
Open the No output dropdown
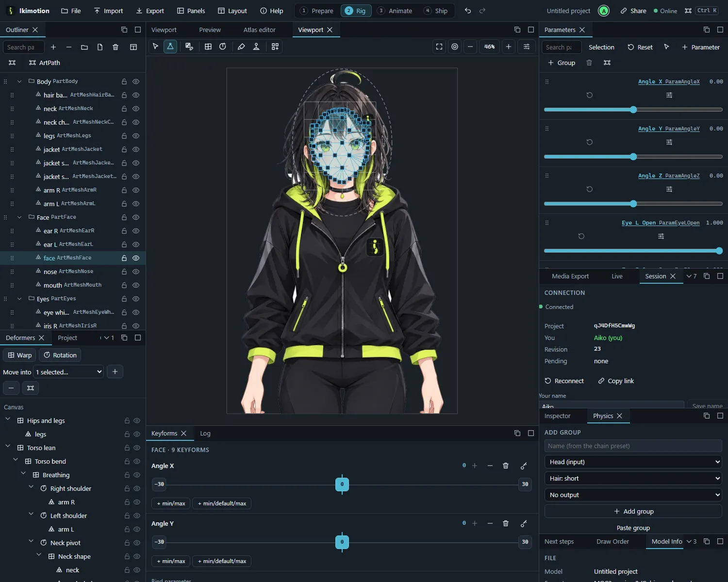(633, 495)
